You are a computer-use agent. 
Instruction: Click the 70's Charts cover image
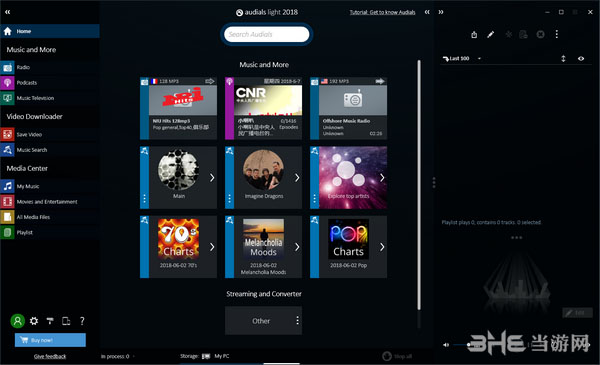coord(178,239)
